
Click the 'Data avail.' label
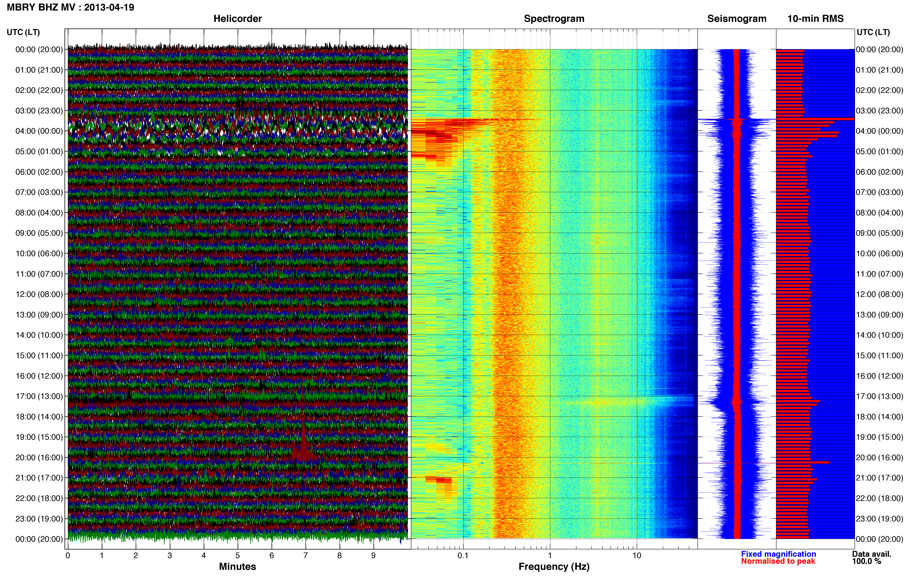click(872, 554)
